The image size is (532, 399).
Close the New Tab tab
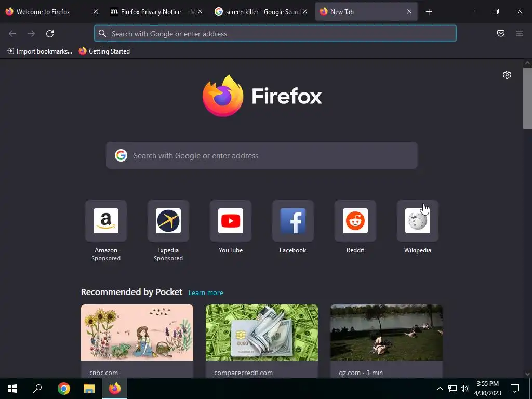point(409,11)
